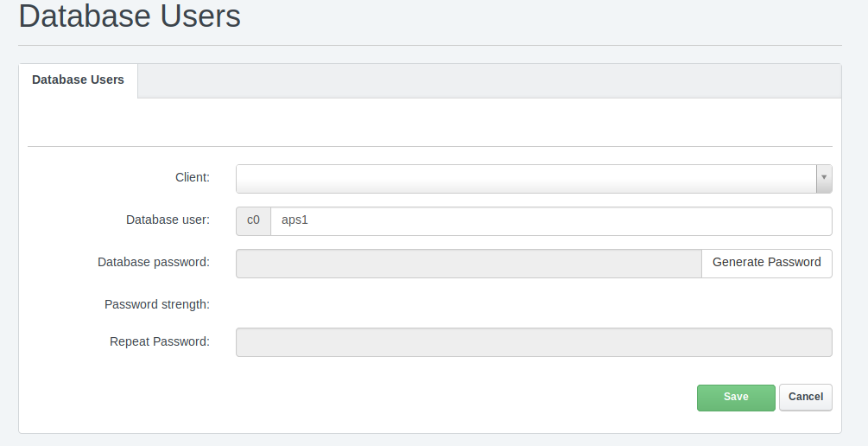Click blank panel area below the tab strip
868x446 pixels.
pos(429,122)
